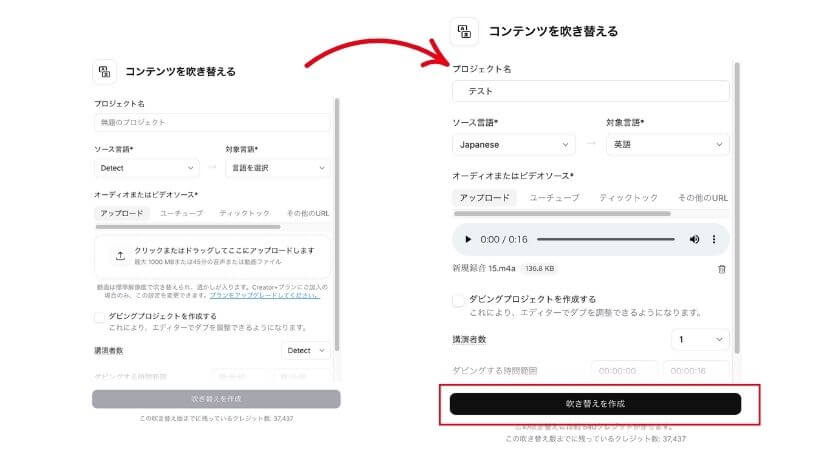Open the speaker count dropdown showing 1
Image resolution: width=830 pixels, height=450 pixels.
pos(700,339)
